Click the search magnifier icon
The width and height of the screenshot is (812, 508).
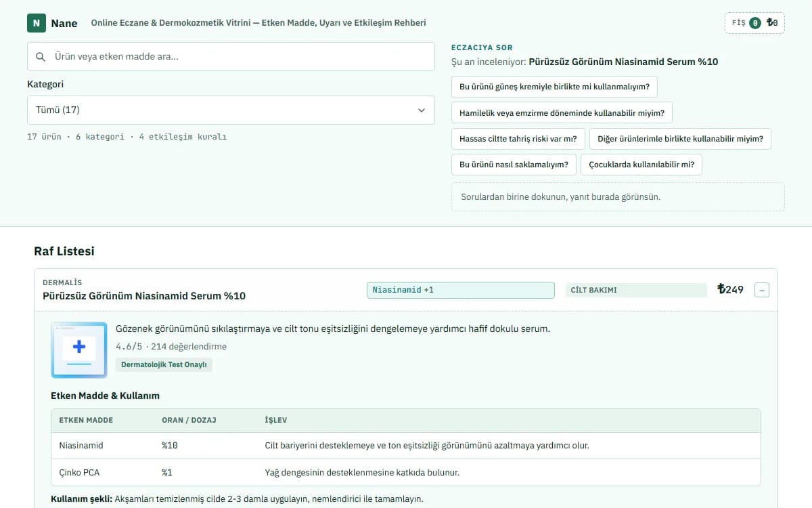(x=41, y=57)
